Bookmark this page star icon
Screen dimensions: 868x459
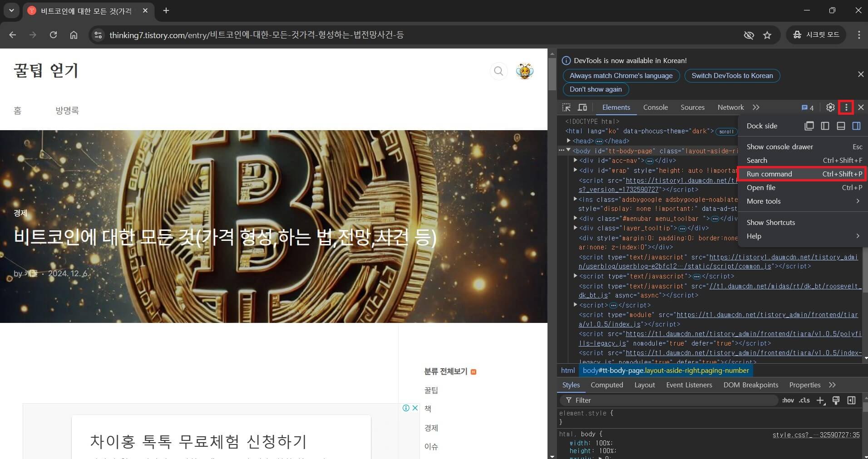tap(767, 35)
